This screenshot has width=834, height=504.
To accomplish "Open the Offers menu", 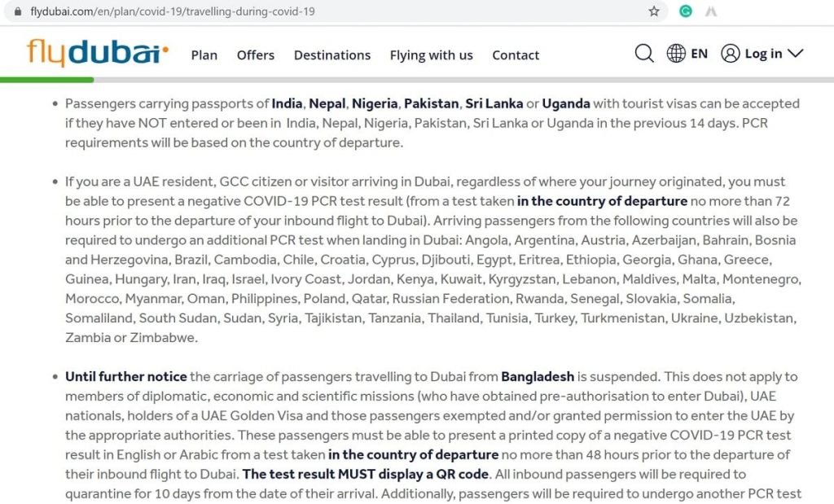I will click(256, 55).
